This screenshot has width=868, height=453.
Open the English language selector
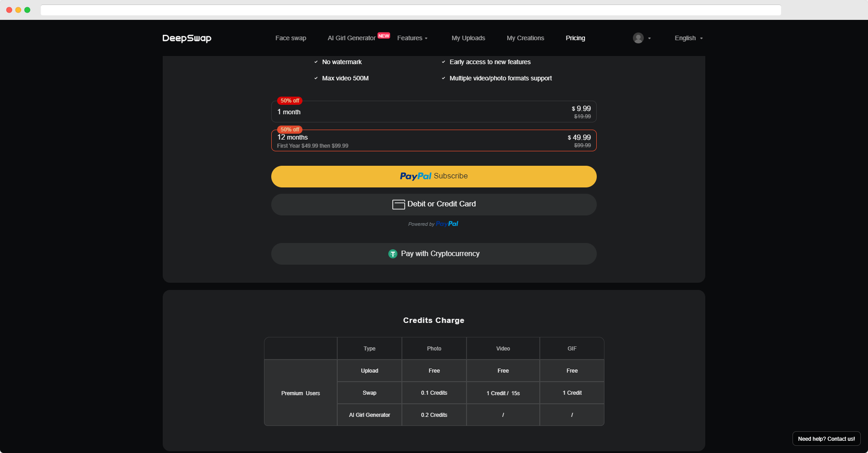tap(688, 38)
